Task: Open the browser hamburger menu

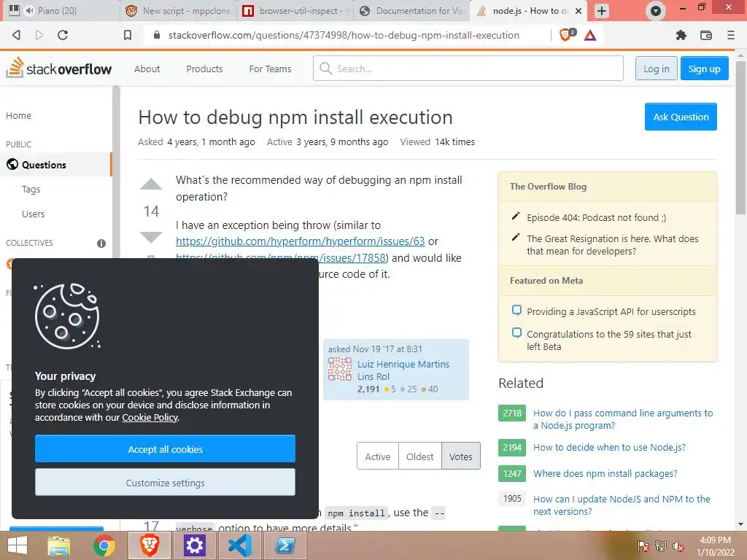Action: click(x=731, y=35)
